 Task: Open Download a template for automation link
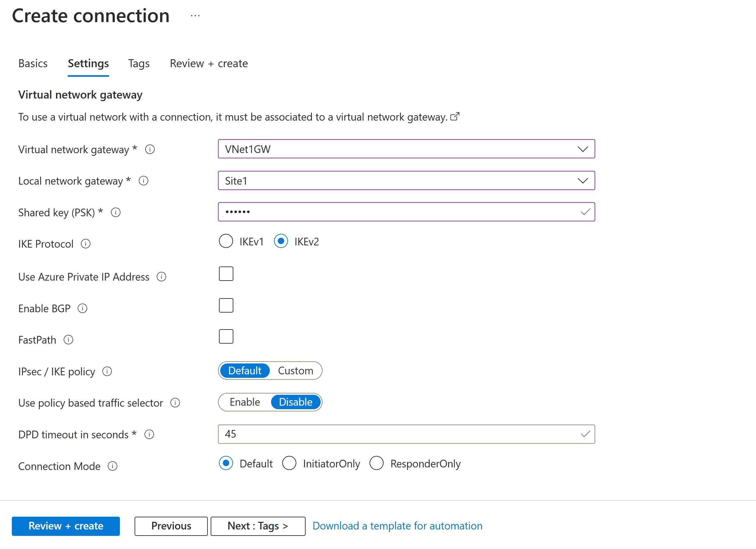point(397,526)
